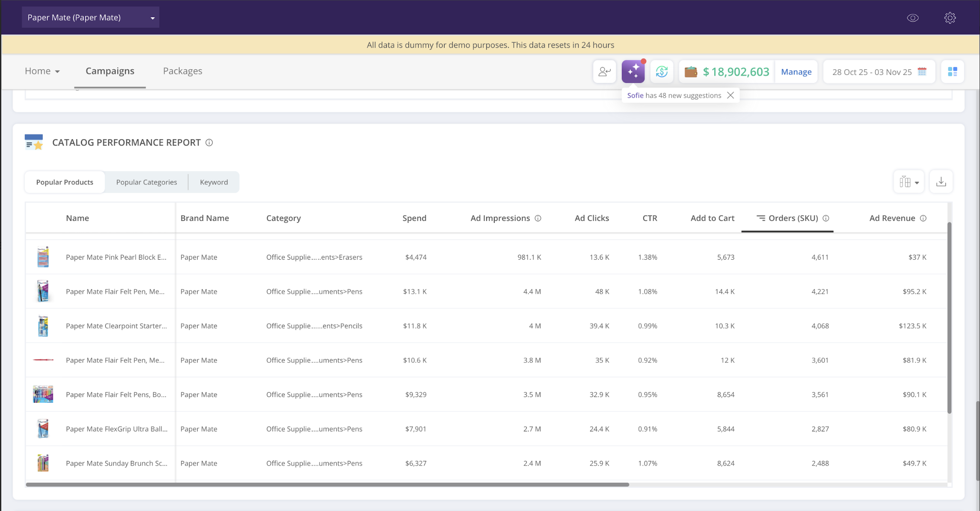Click the currency refresh sync icon
Screen dimensions: 980x511
point(662,71)
